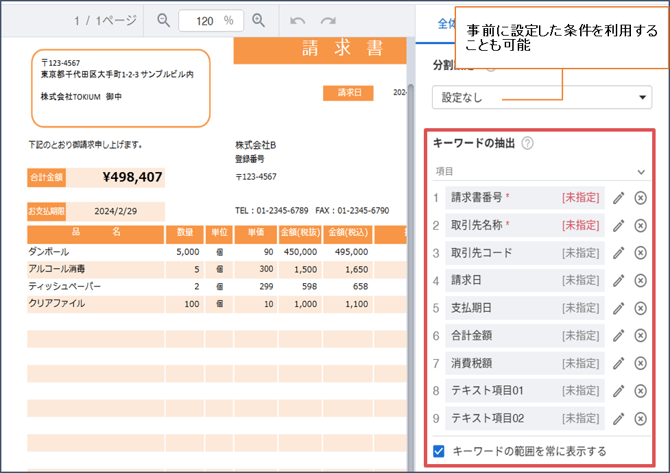The image size is (670, 473).
Task: Click the redo arrow icon
Action: pyautogui.click(x=328, y=20)
